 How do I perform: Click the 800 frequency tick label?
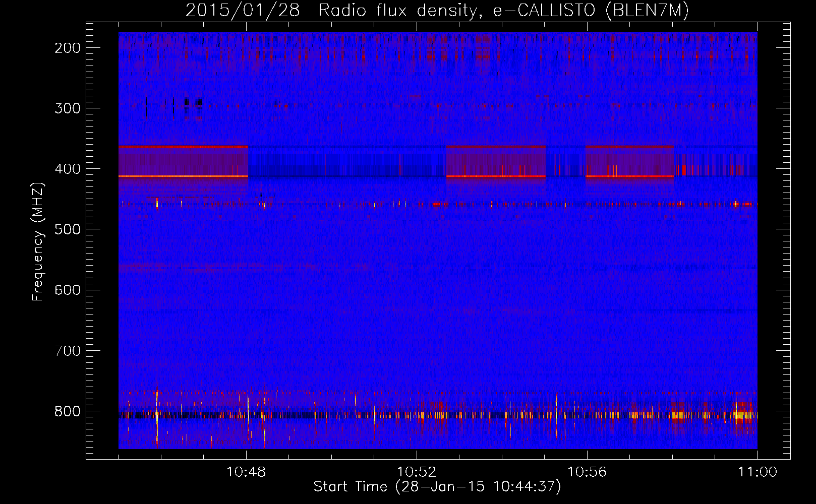pyautogui.click(x=68, y=411)
